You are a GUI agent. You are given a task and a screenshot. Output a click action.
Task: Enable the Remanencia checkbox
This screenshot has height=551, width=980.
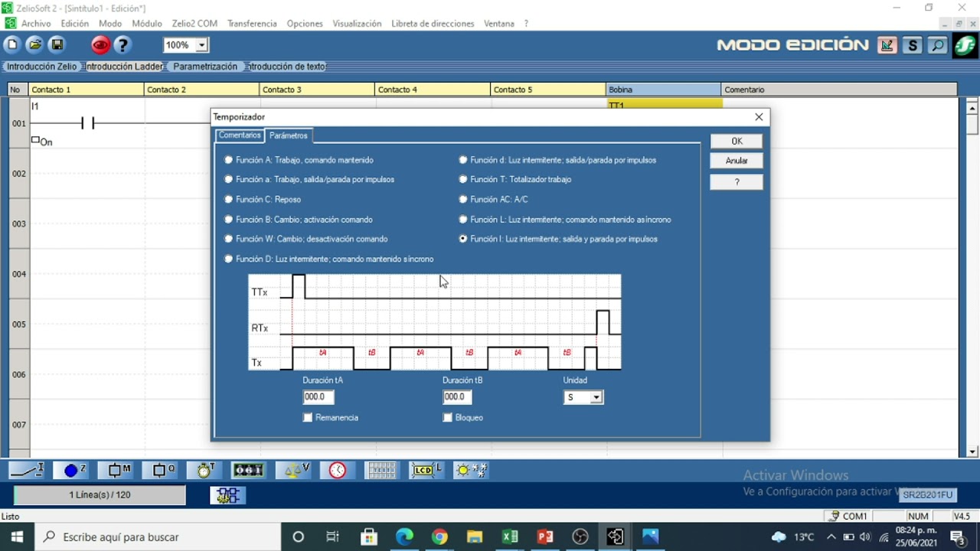coord(308,418)
